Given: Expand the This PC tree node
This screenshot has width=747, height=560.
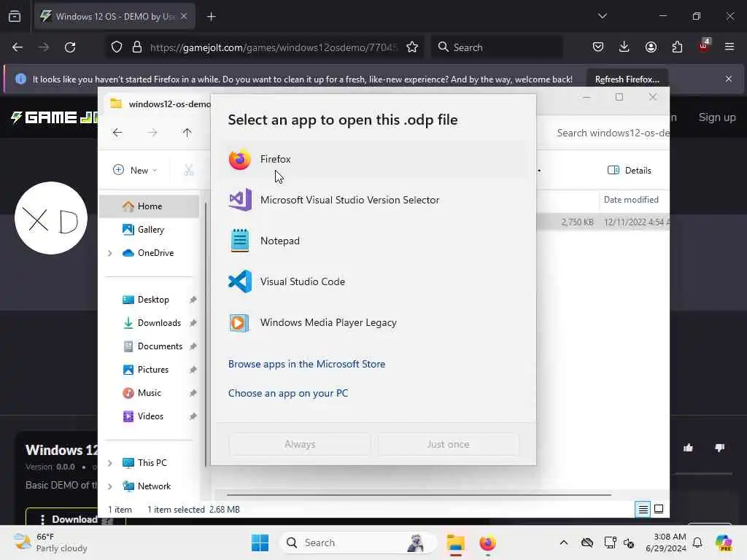Looking at the screenshot, I should (110, 463).
